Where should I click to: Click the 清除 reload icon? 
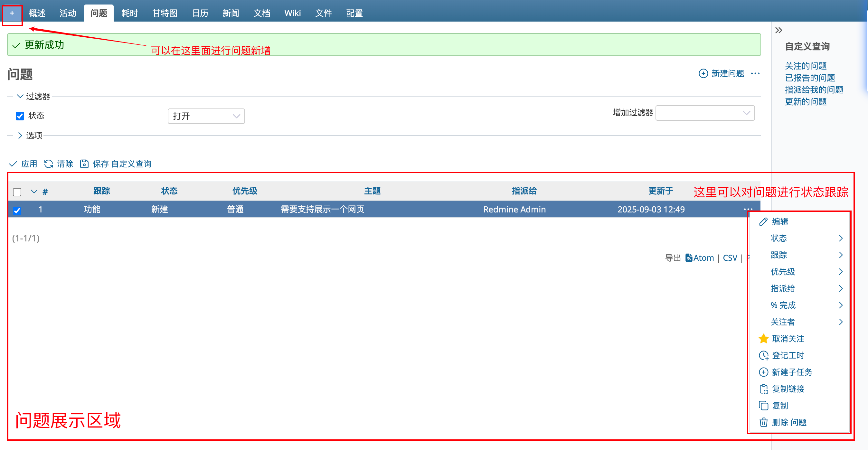tap(49, 164)
